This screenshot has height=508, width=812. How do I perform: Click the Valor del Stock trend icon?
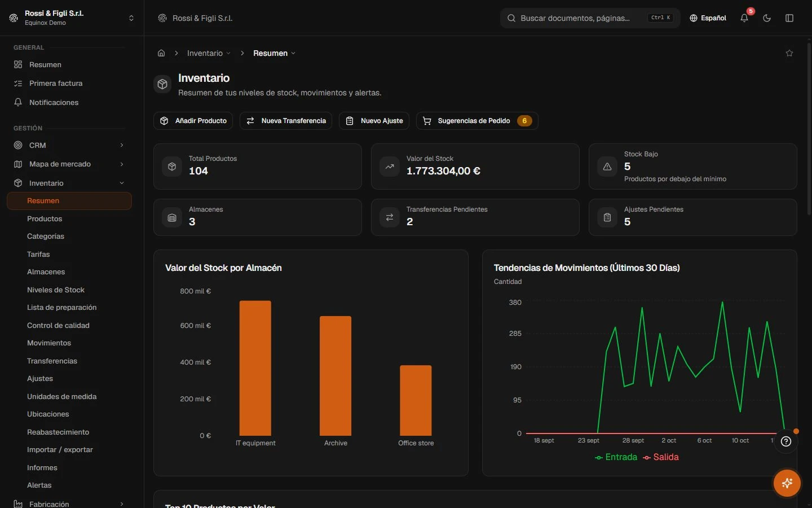point(390,167)
